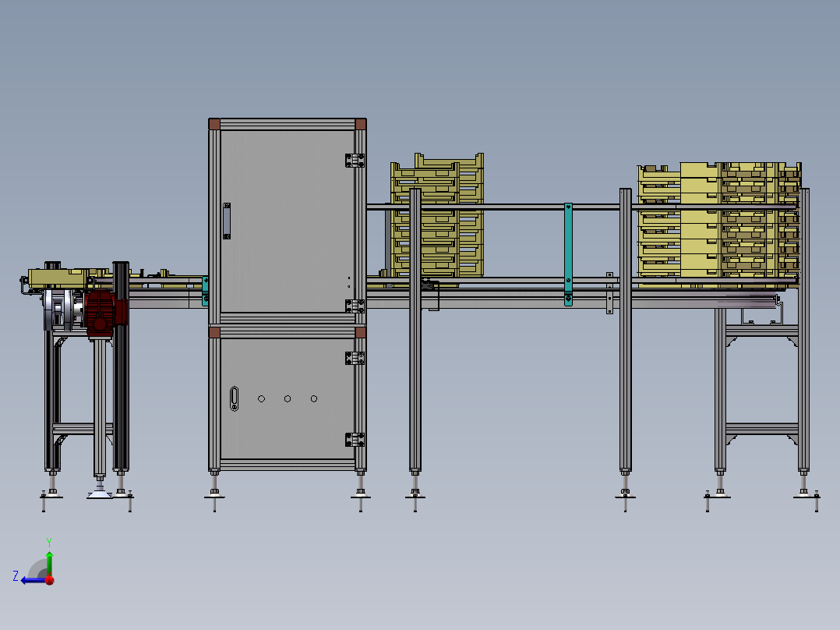Click the red X axis ball of triad
The height and width of the screenshot is (630, 840).
[x=50, y=580]
